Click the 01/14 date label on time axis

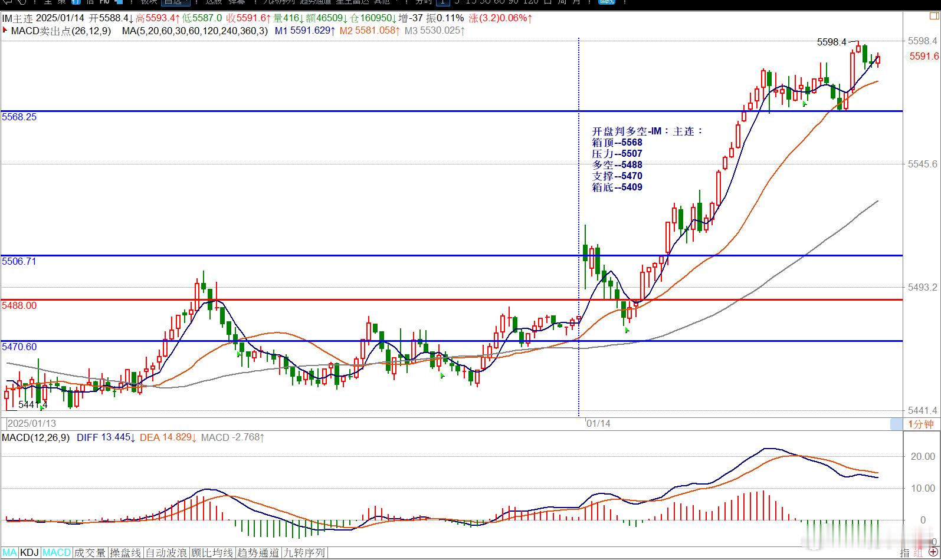[599, 423]
